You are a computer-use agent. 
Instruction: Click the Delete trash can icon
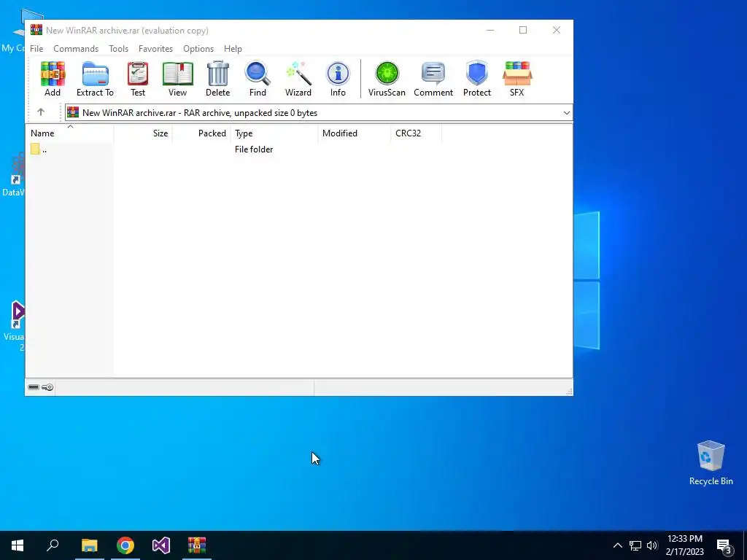(217, 79)
